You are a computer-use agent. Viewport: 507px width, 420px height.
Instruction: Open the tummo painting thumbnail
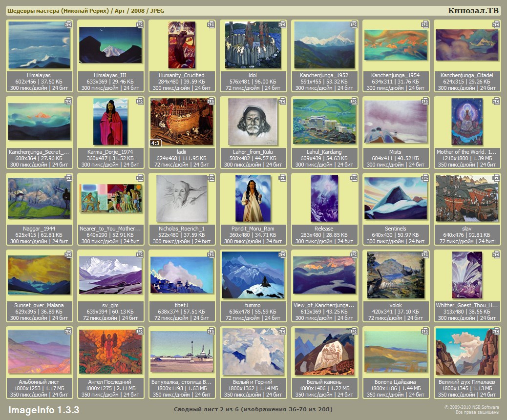tap(253, 275)
